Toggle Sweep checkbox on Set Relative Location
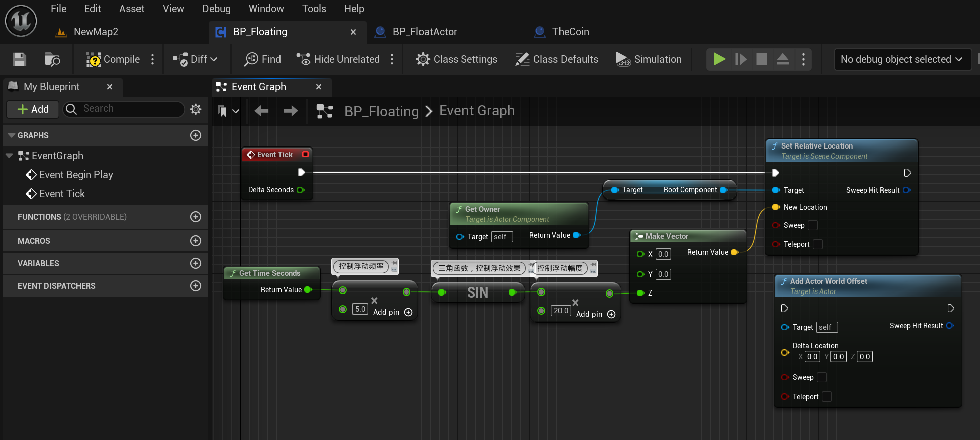Screen dimensions: 980x440 click(x=813, y=225)
